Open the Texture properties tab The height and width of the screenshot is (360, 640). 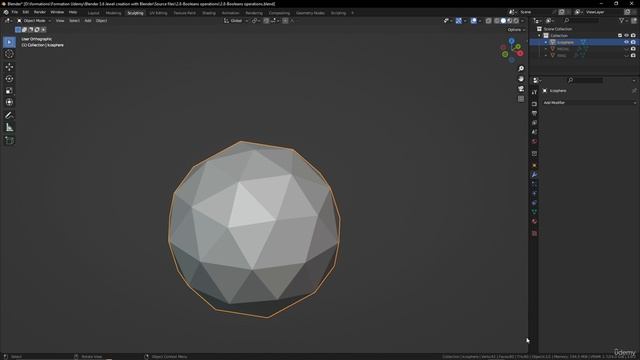coord(534,233)
